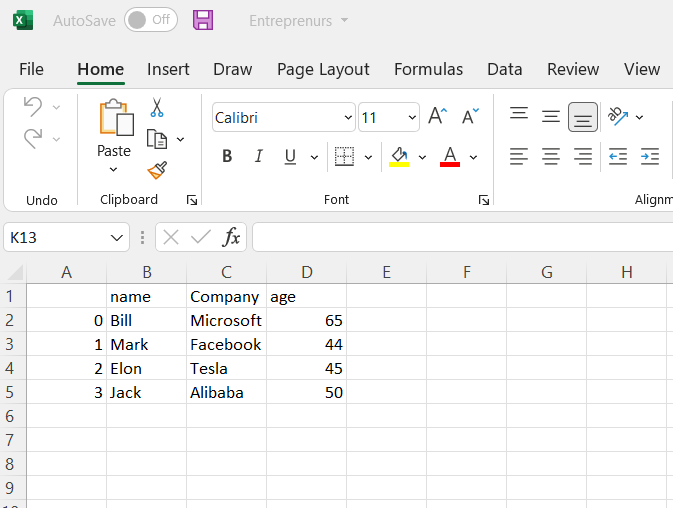Click the Insert Function fx icon
The height and width of the screenshot is (508, 673).
pos(231,237)
